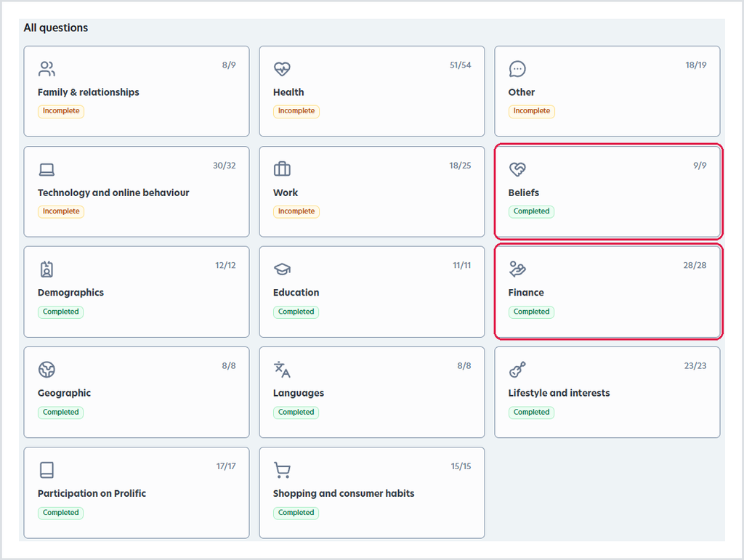Open the Shopping and consumer habits category
This screenshot has height=560, width=744.
[x=372, y=492]
